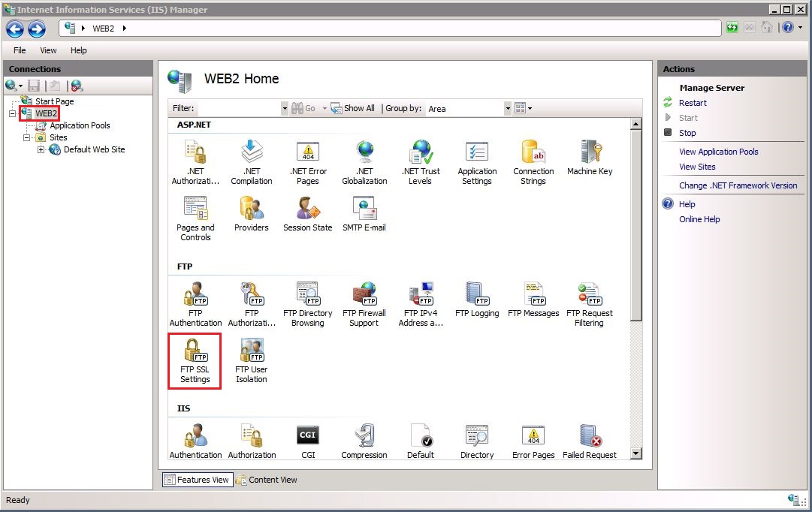Open FTP User Isolation icon
The image size is (812, 512).
point(251,361)
